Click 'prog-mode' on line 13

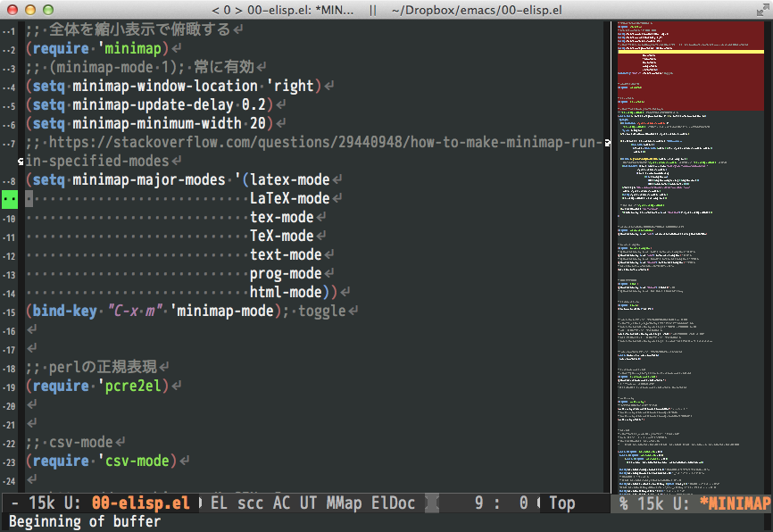286,274
